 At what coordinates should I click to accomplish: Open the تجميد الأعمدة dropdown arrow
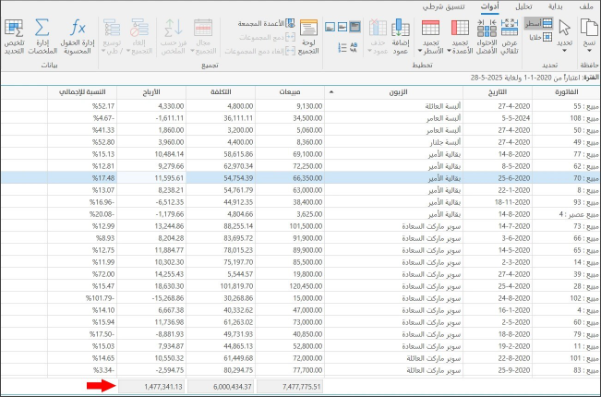[449, 51]
